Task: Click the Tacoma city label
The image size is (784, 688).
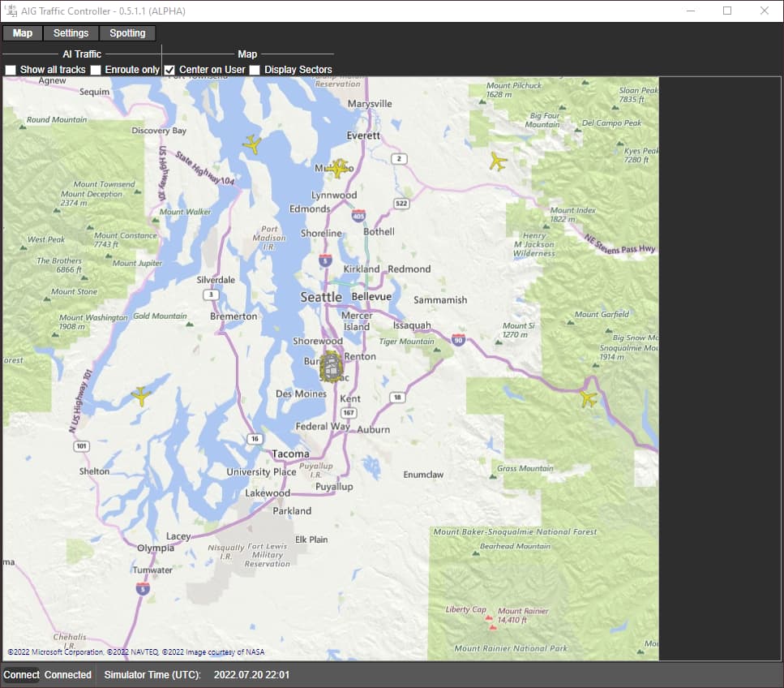Action: tap(290, 454)
